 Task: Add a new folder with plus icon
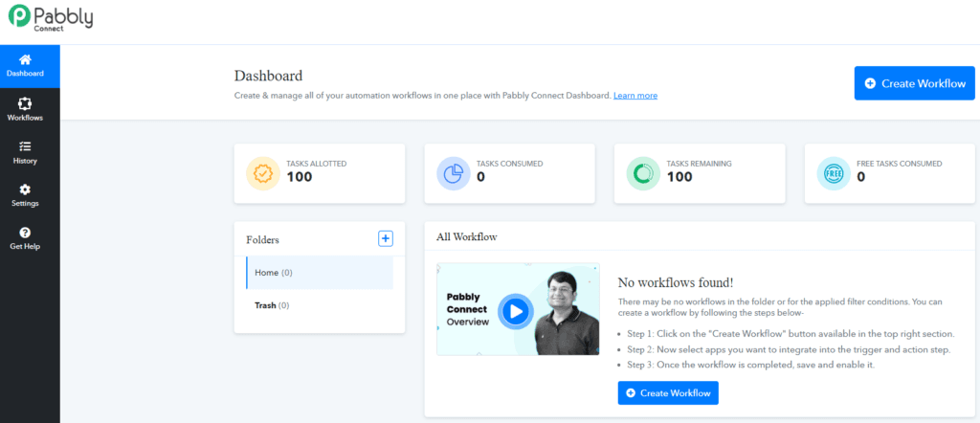pos(386,238)
